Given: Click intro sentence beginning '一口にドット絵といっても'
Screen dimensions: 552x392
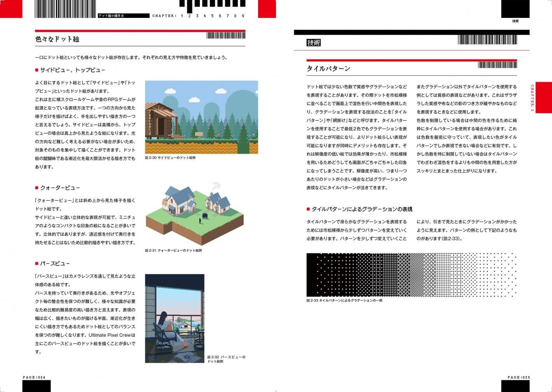Looking at the screenshot, I should tap(131, 57).
